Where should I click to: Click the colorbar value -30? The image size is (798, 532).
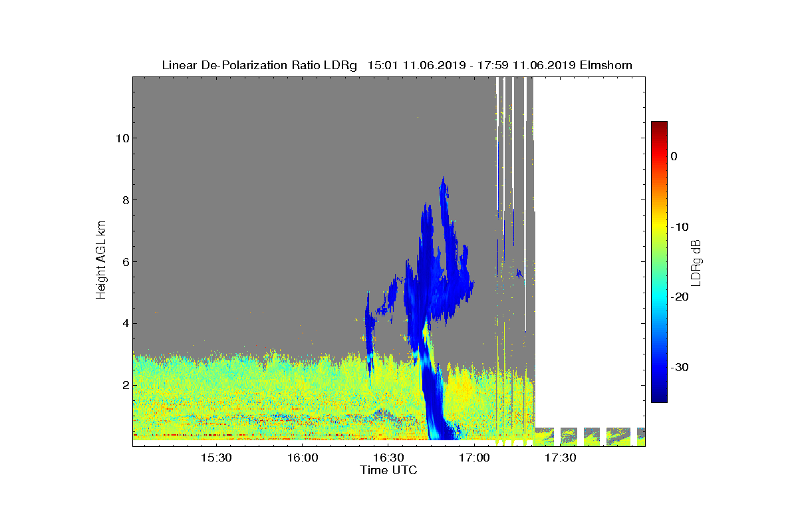679,368
